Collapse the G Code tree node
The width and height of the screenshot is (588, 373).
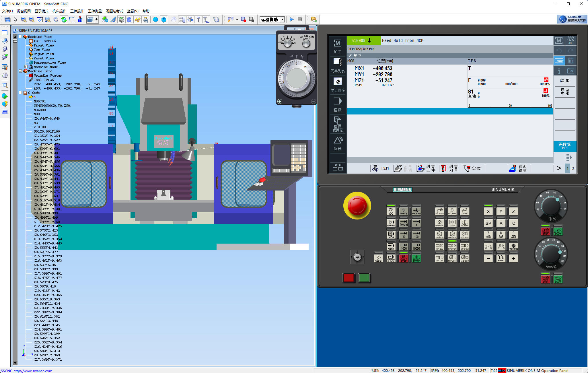20,93
